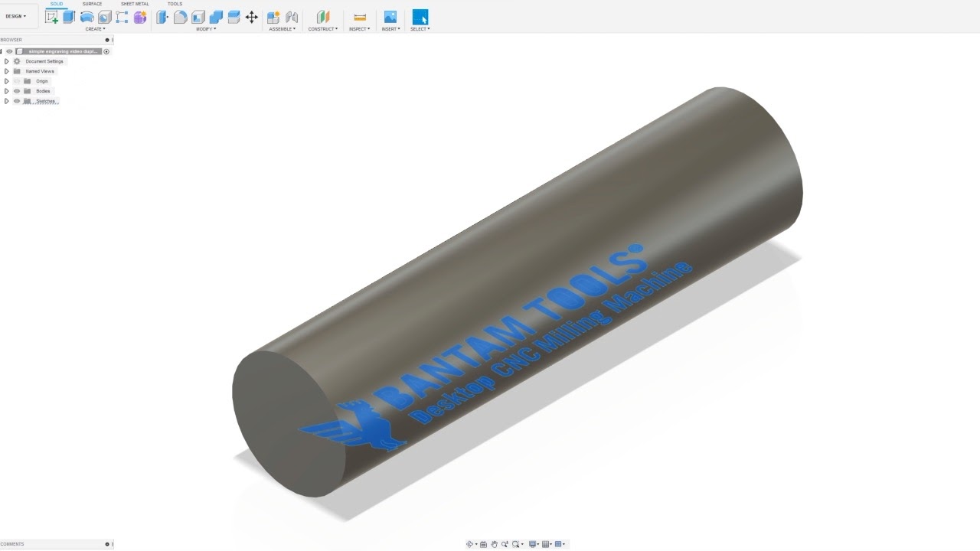This screenshot has height=551, width=980.
Task: Collapse the Browser panel
Action: [x=107, y=40]
